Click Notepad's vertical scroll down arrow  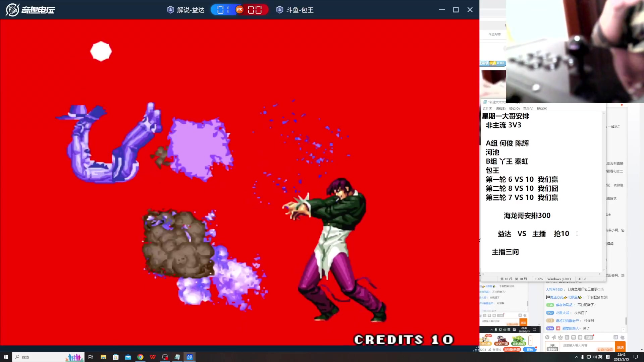pos(603,269)
